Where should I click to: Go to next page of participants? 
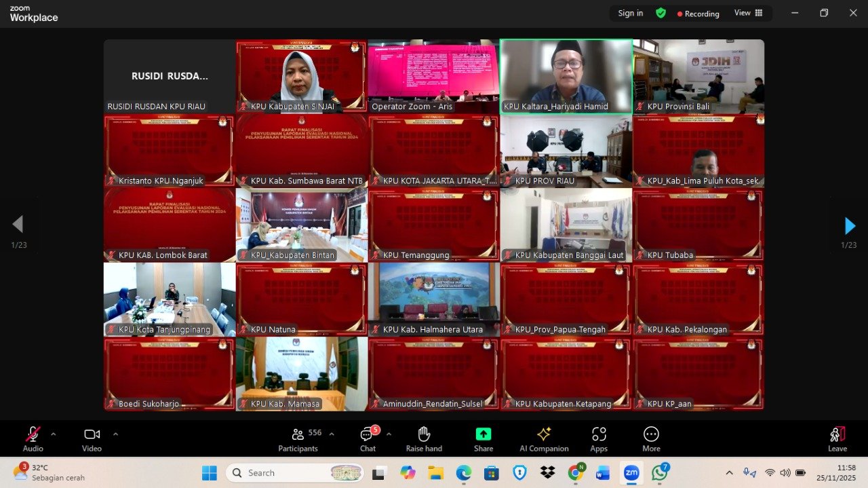tap(849, 226)
